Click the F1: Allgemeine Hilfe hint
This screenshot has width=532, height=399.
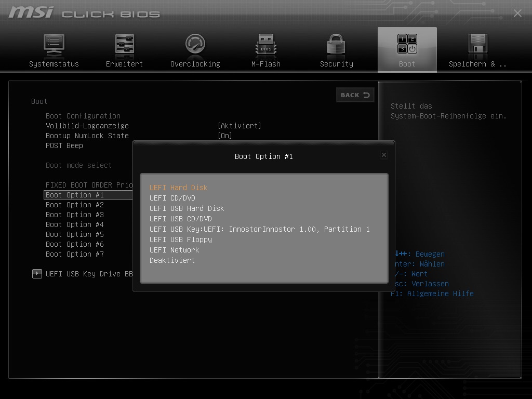(x=432, y=294)
